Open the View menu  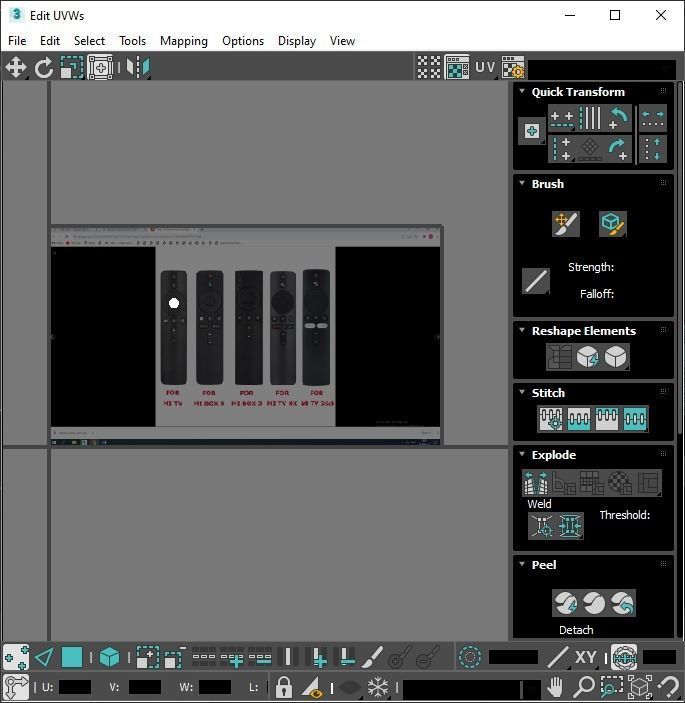coord(342,41)
